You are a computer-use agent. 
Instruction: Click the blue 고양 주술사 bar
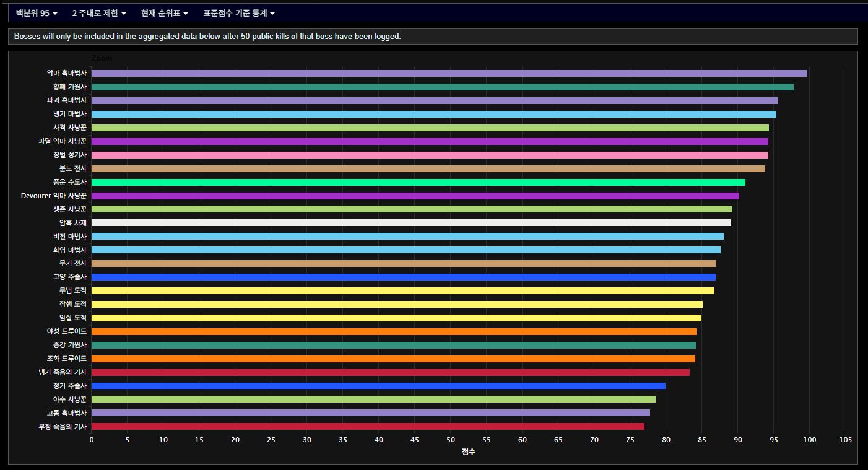click(403, 277)
